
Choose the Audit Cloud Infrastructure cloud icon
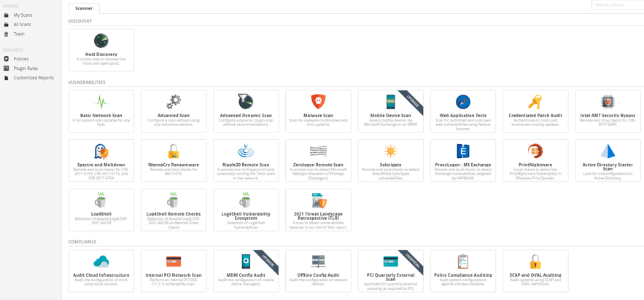click(101, 261)
